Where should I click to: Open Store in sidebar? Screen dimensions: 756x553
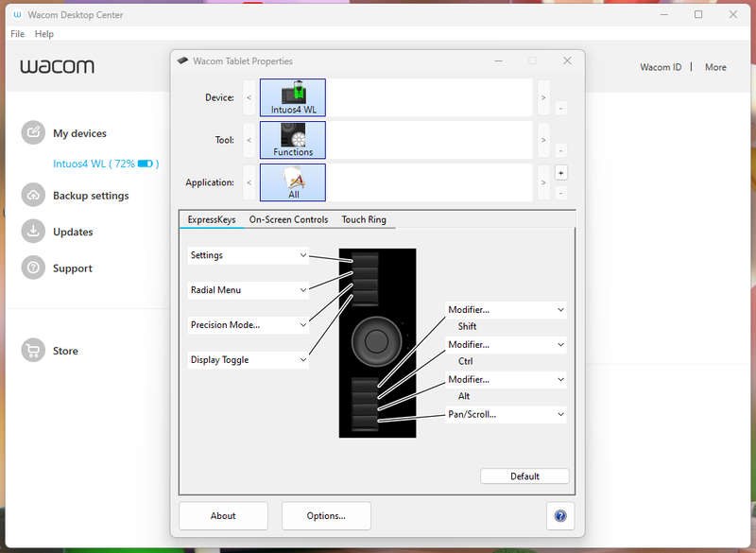click(65, 351)
